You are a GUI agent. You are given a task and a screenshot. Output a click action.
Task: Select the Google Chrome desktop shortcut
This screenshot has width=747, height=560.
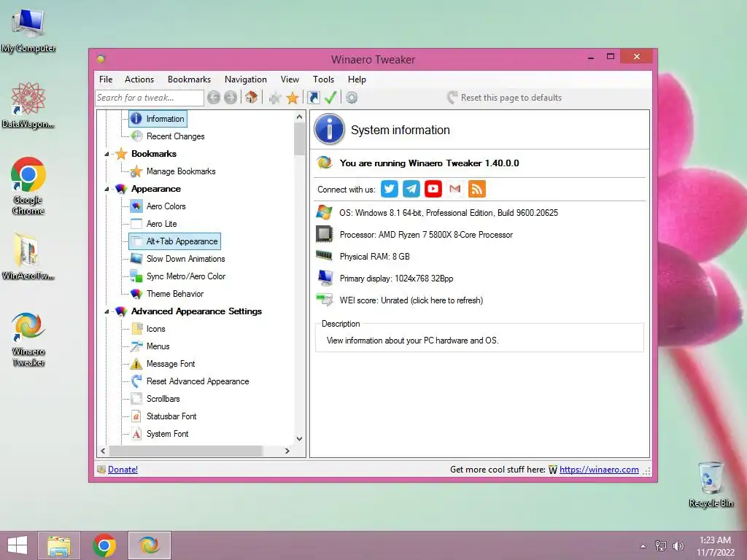pos(28,186)
